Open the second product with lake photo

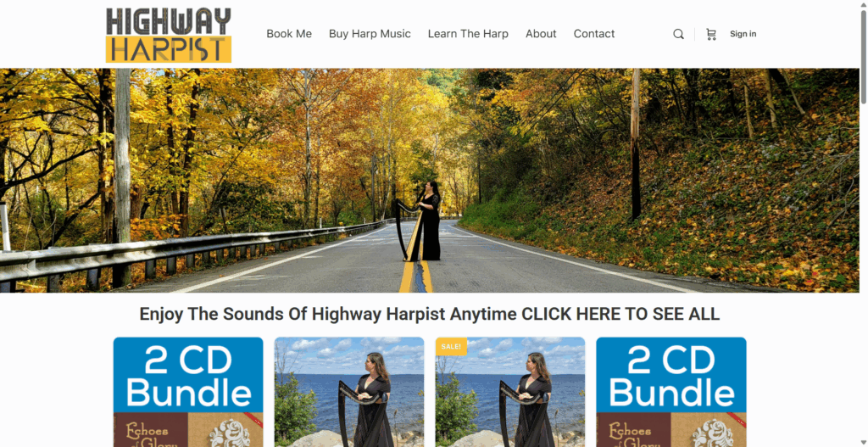349,392
